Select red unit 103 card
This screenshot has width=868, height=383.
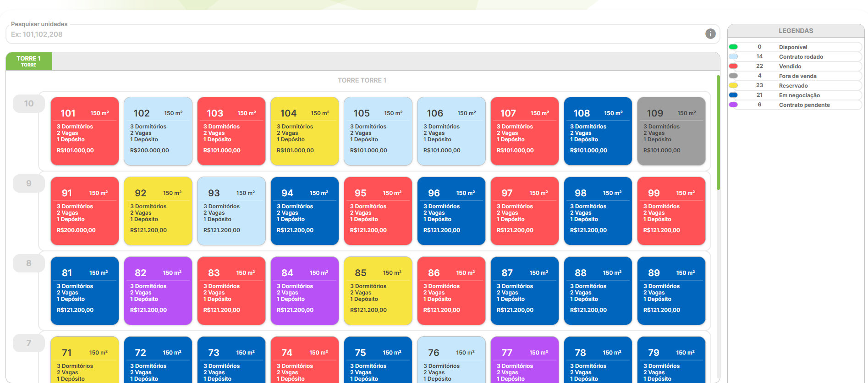(231, 131)
